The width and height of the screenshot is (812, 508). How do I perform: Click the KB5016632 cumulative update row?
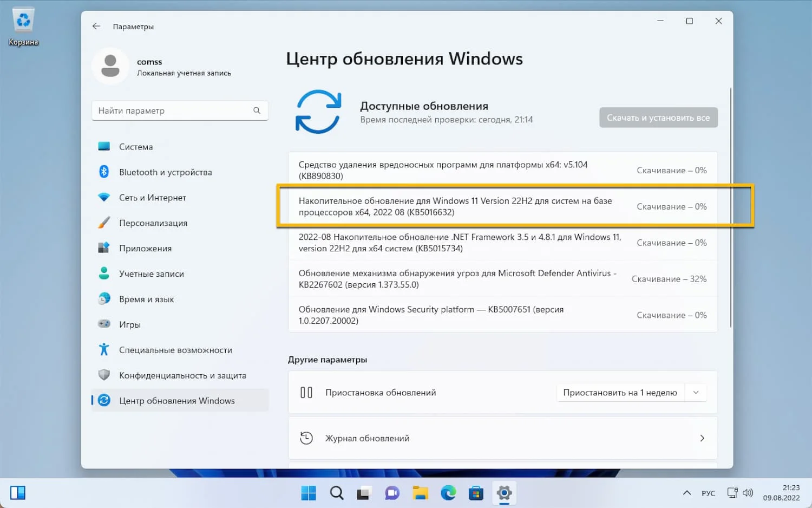503,206
